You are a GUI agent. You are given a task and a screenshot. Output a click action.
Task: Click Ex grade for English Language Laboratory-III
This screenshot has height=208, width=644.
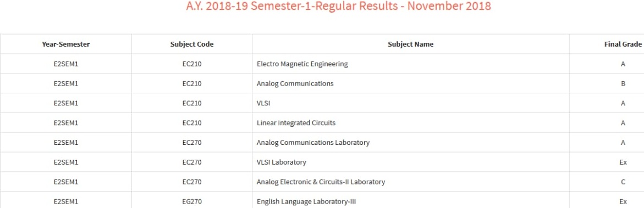[623, 202]
